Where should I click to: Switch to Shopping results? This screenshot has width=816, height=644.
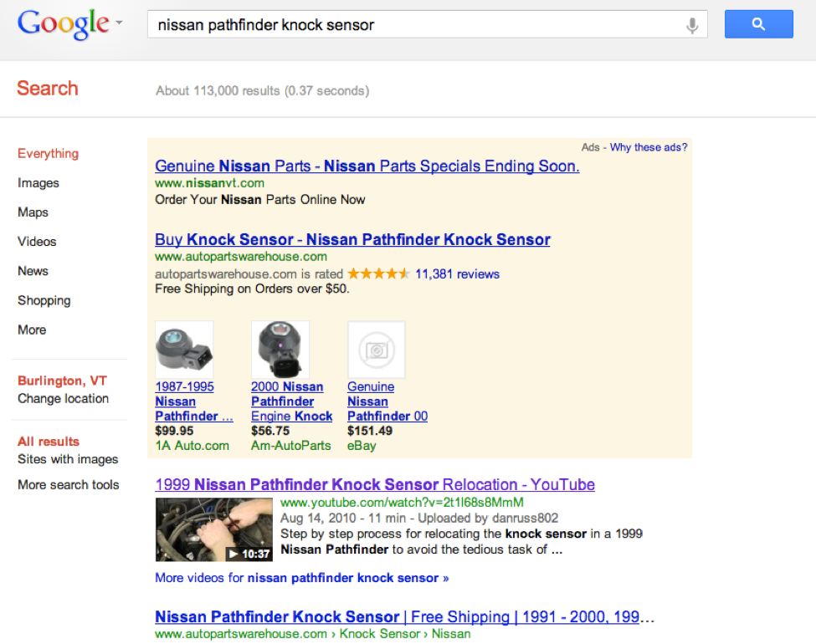pos(44,300)
